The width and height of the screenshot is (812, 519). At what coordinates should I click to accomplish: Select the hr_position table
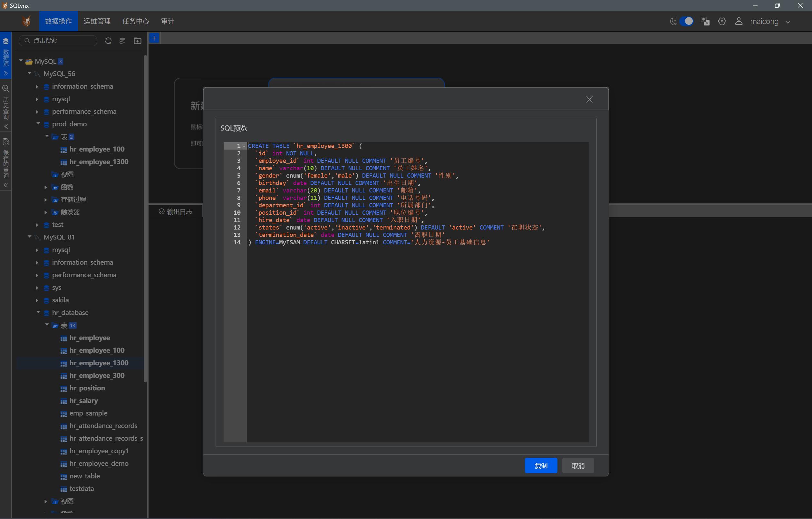click(87, 388)
